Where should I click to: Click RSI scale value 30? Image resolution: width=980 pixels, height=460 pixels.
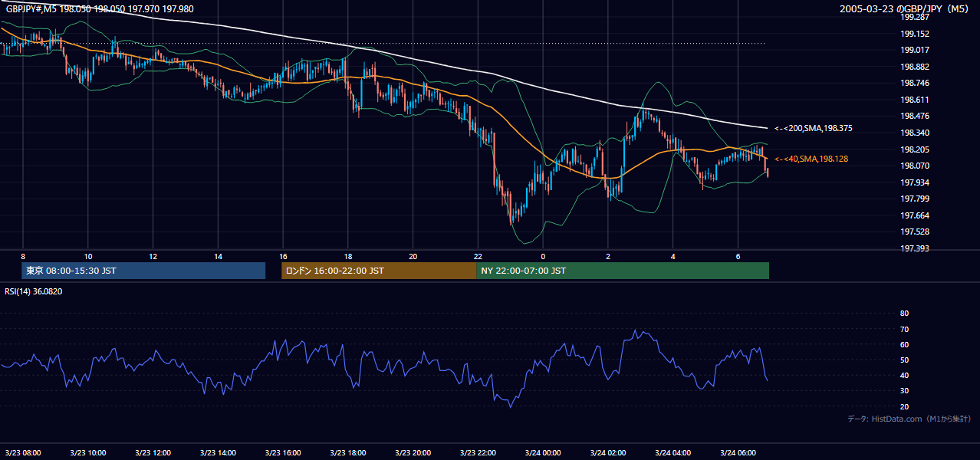(904, 390)
